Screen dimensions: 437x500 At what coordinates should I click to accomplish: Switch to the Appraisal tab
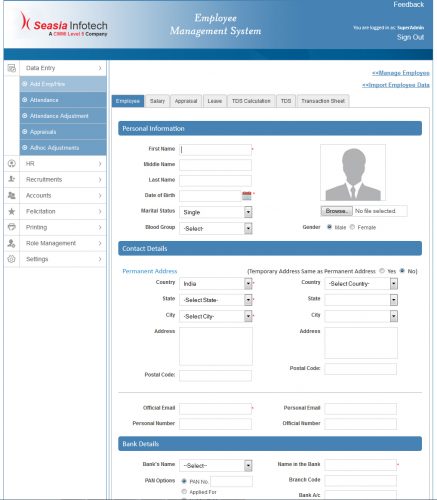click(x=186, y=101)
